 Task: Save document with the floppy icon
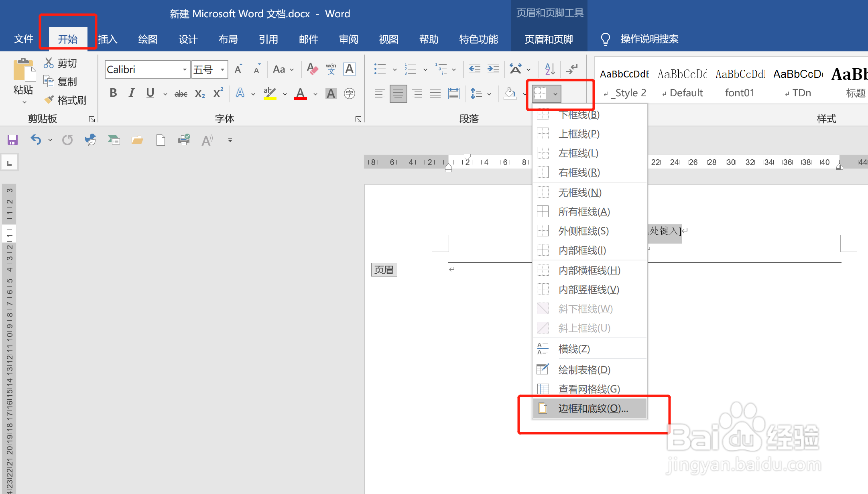[12, 140]
